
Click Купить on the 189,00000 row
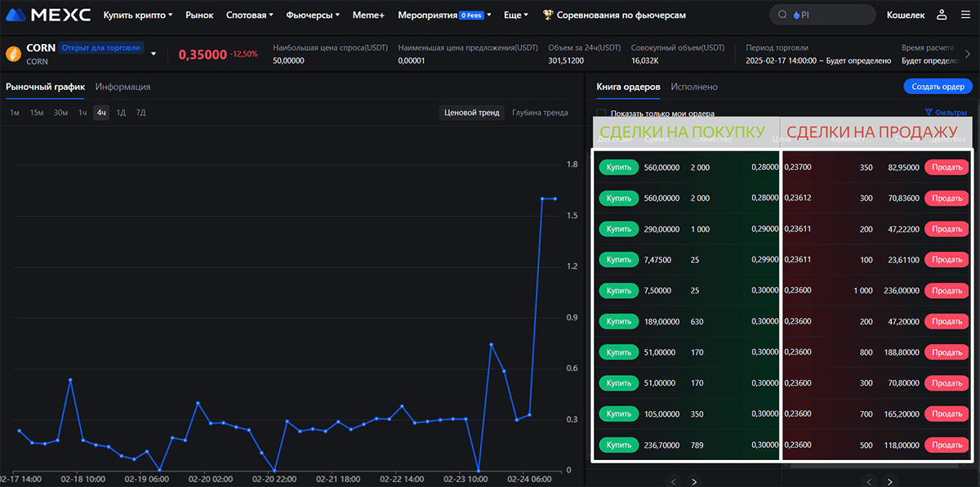coord(619,322)
